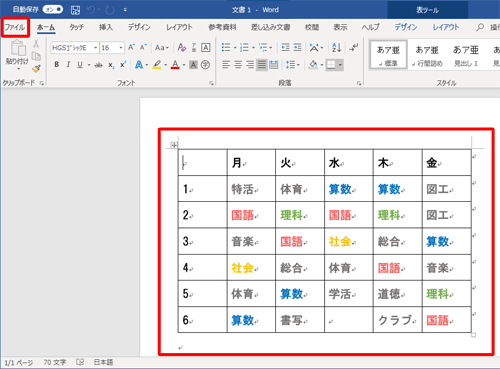Open the borders dropdown arrow
Image resolution: width=500 pixels, height=369 pixels.
click(340, 65)
